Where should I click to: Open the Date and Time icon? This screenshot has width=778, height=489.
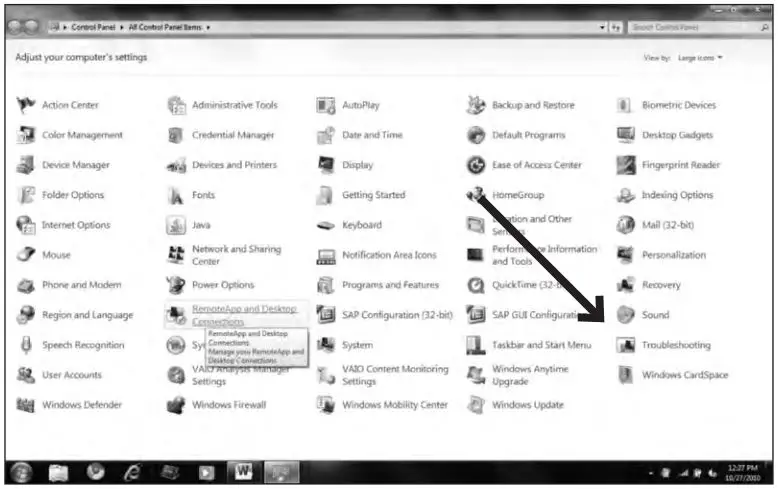326,135
